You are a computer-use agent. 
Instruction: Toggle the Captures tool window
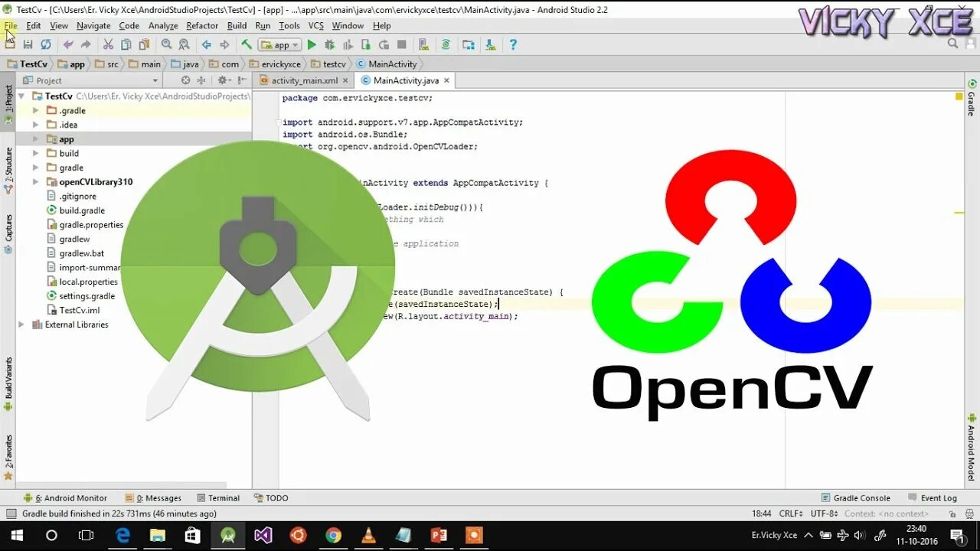point(8,233)
